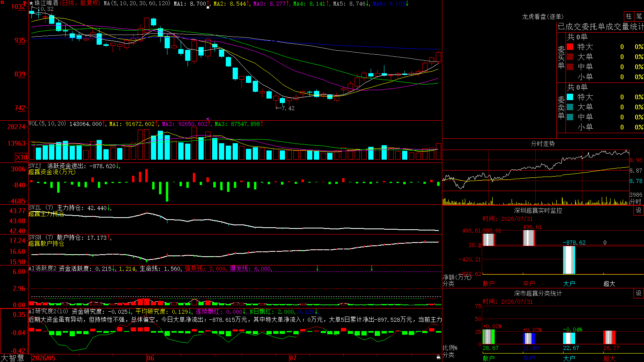Click the X10 volume scale indicator

(x=21, y=157)
